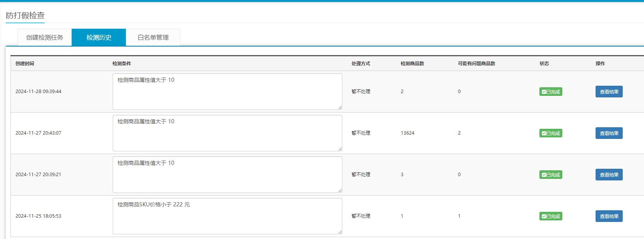Click the 状态 column header
Screen dimensions: 644x239
544,64
